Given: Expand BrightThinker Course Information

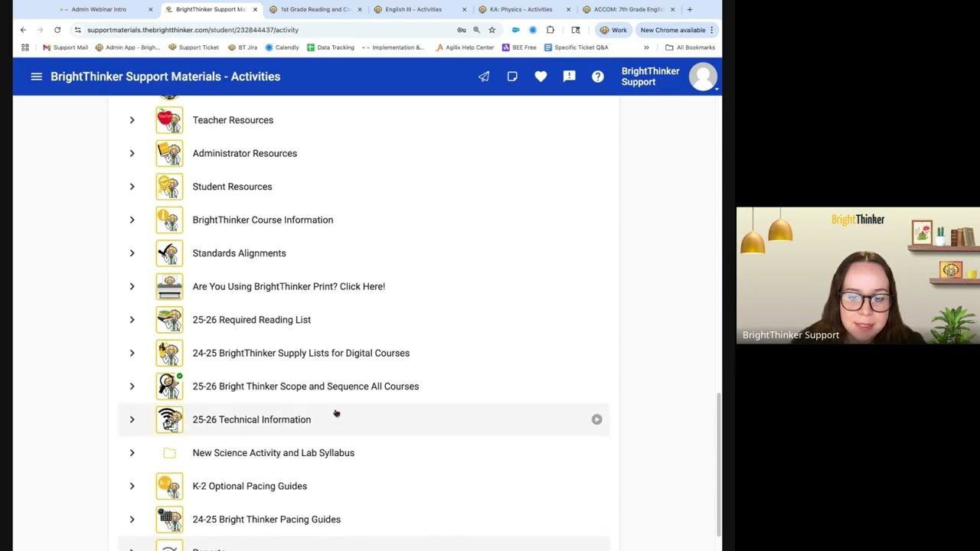Looking at the screenshot, I should coord(132,220).
